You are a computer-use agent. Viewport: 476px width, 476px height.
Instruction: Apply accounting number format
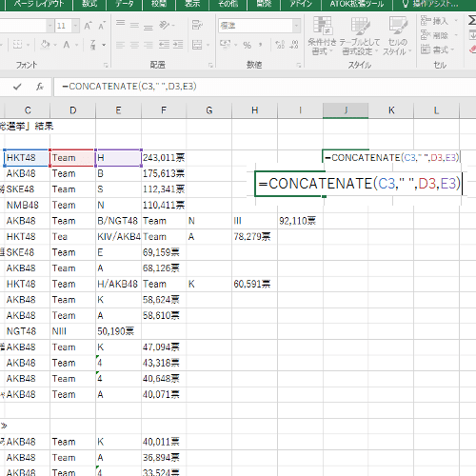point(225,45)
